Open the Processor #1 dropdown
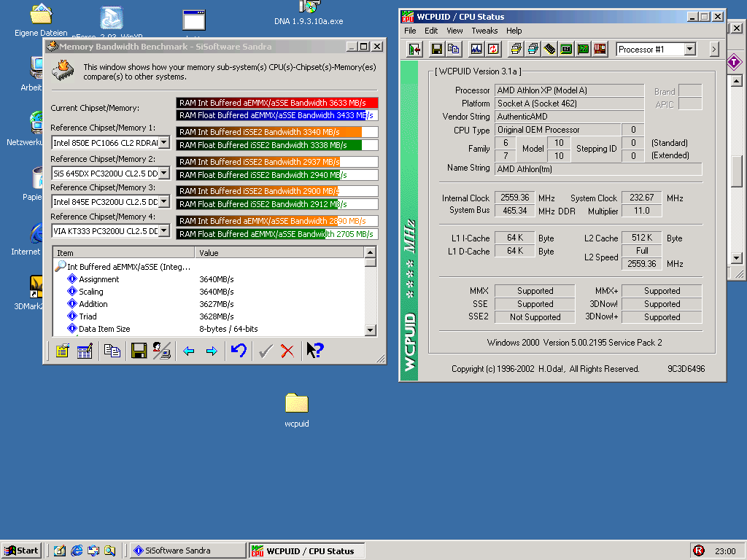The height and width of the screenshot is (560, 747). pyautogui.click(x=690, y=50)
